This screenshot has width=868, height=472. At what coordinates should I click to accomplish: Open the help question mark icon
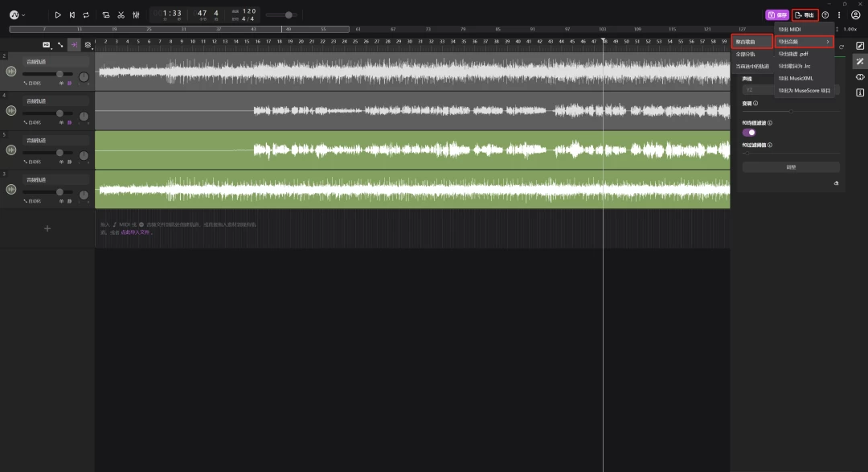tap(825, 15)
